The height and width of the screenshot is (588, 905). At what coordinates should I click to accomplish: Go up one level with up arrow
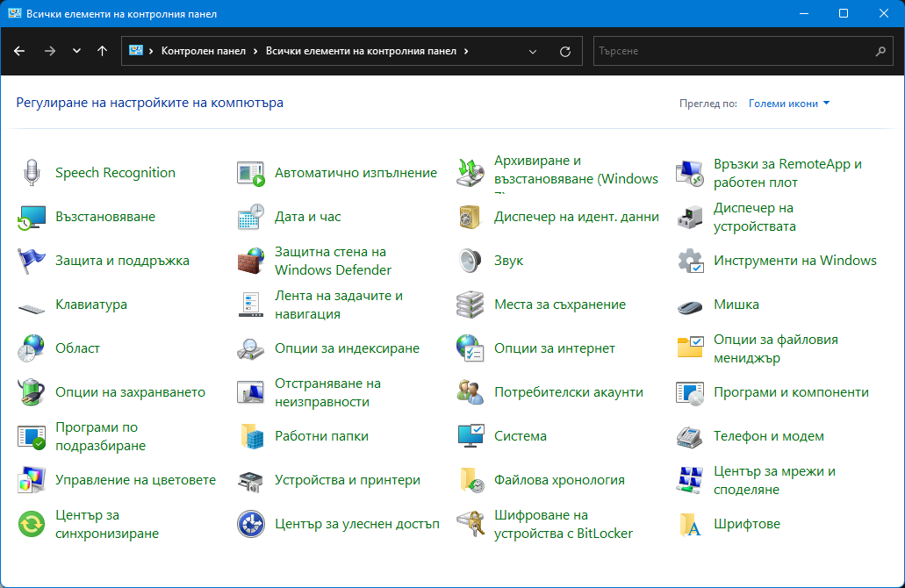click(102, 51)
